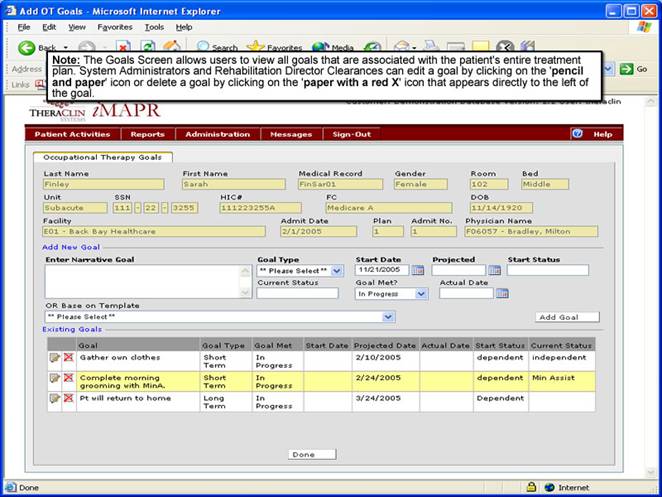
Task: Click the browser Back arrow icon
Action: (x=27, y=47)
